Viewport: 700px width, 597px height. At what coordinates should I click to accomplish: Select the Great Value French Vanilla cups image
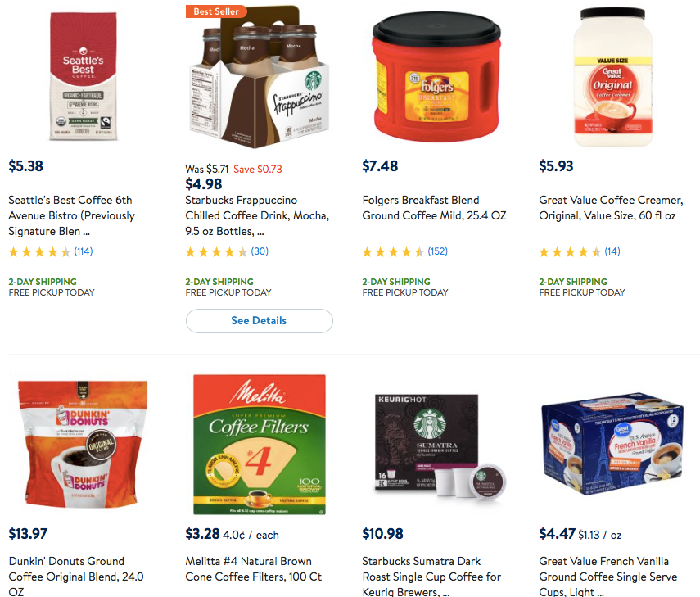tap(612, 444)
